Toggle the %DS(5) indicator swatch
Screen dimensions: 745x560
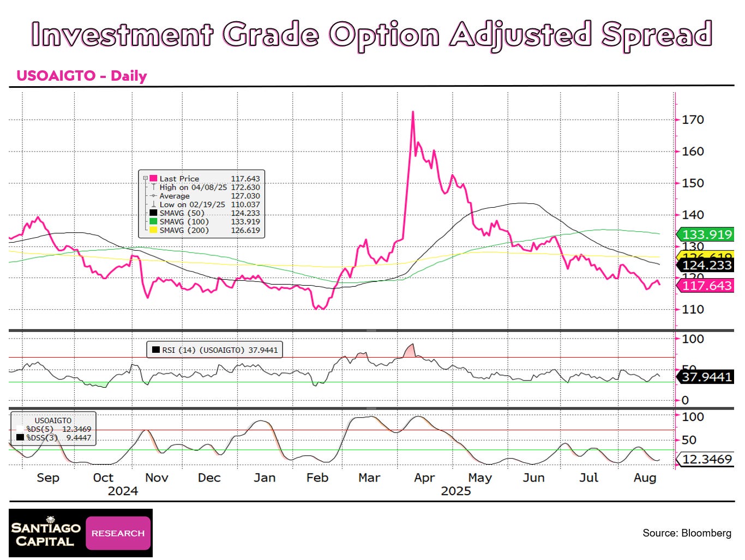click(x=19, y=429)
